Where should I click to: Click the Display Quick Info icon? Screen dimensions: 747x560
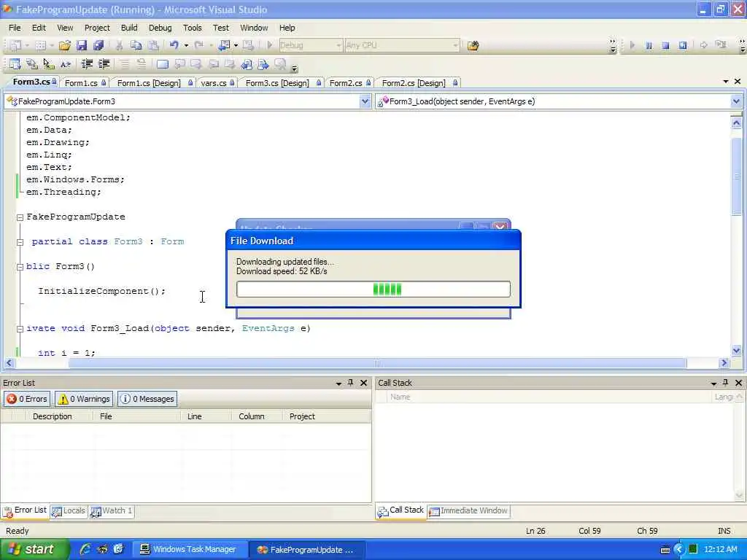pos(49,64)
